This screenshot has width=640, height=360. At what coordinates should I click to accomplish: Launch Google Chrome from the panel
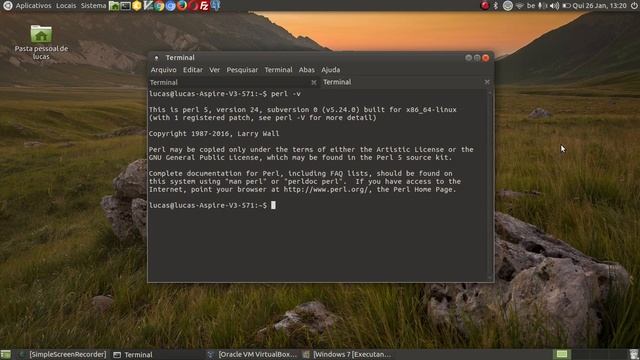point(159,6)
